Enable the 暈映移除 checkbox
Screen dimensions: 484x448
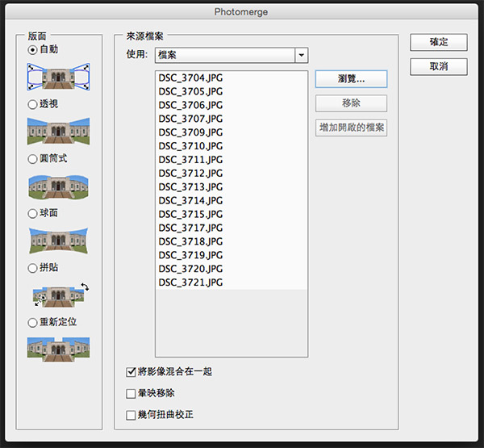[x=131, y=394]
